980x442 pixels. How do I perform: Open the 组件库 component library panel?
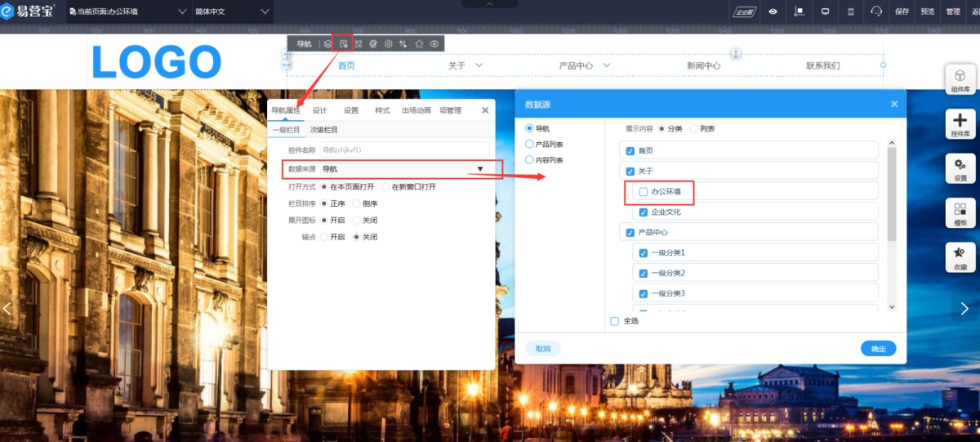coord(960,80)
